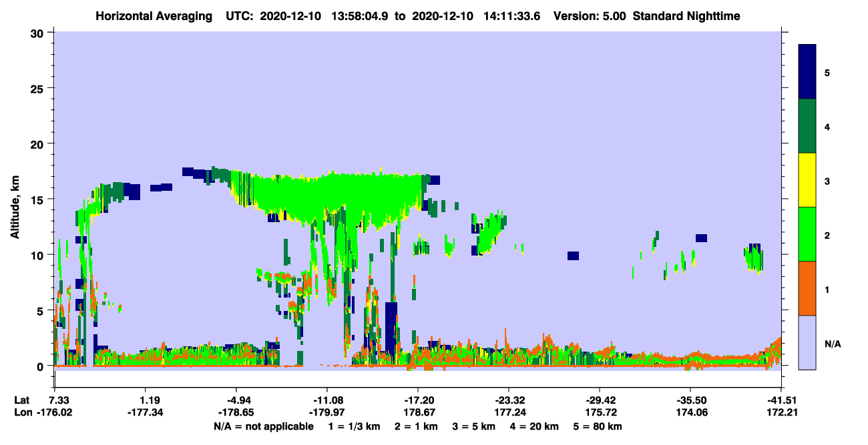Click the colorbar label '5'
Screen dimensions: 868x445
pos(827,72)
